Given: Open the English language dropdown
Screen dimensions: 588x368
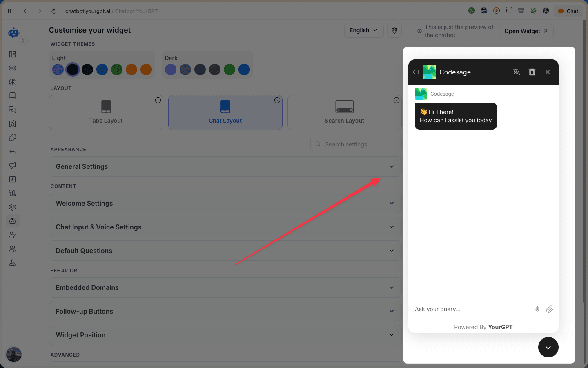Looking at the screenshot, I should (363, 30).
